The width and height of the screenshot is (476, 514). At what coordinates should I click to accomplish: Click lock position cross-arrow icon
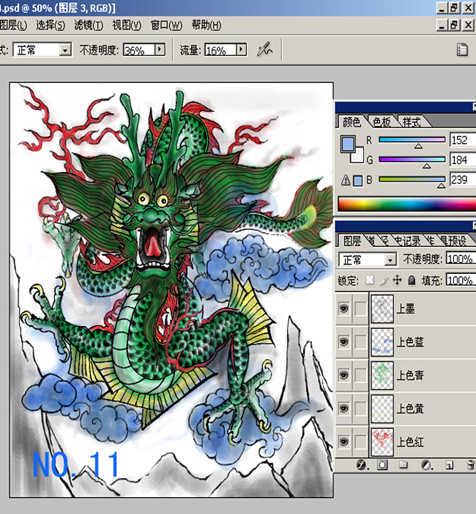pyautogui.click(x=397, y=280)
